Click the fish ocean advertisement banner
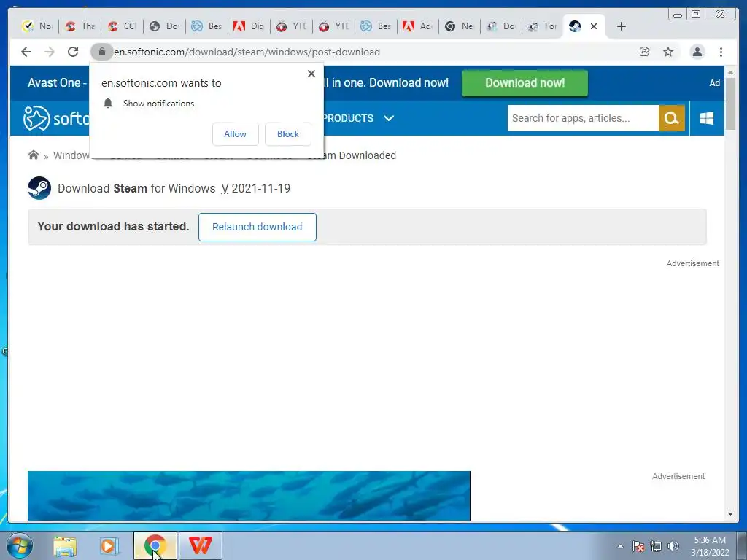Screen dimensions: 747x560 (x=249, y=496)
